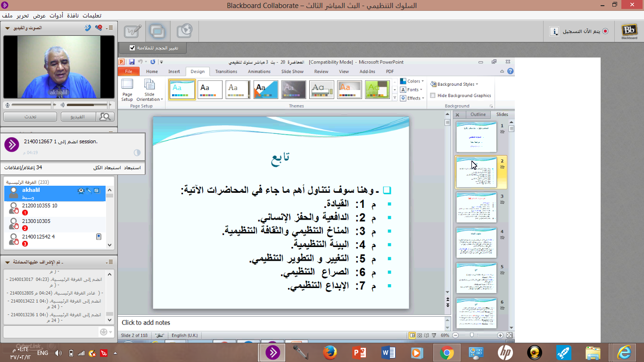Switch to the Insert ribbon tab
Image resolution: width=644 pixels, height=362 pixels.
pos(174,72)
